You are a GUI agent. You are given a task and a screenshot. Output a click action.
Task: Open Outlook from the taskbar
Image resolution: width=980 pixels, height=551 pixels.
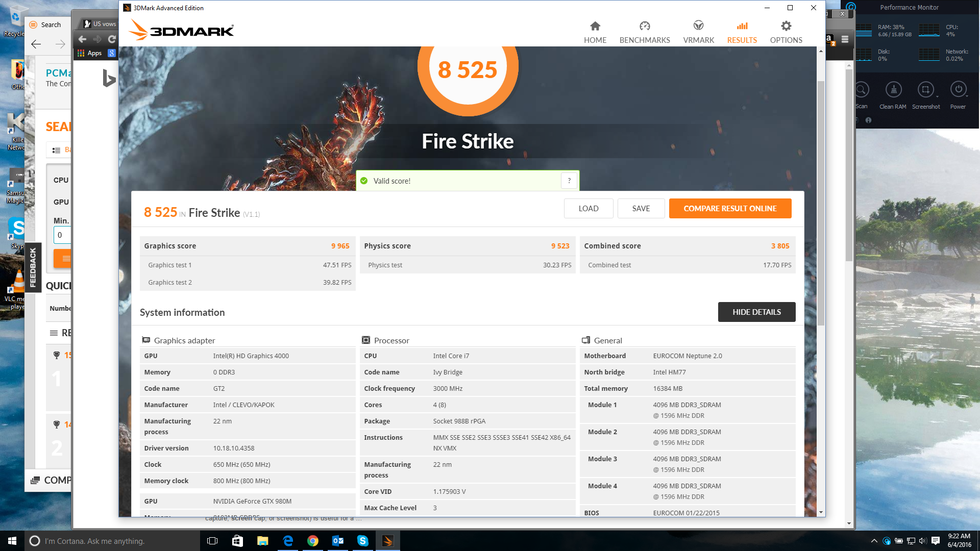pos(338,541)
